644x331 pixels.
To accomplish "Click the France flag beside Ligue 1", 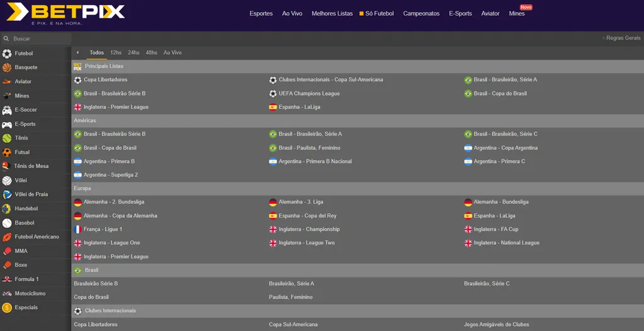I will point(77,230).
